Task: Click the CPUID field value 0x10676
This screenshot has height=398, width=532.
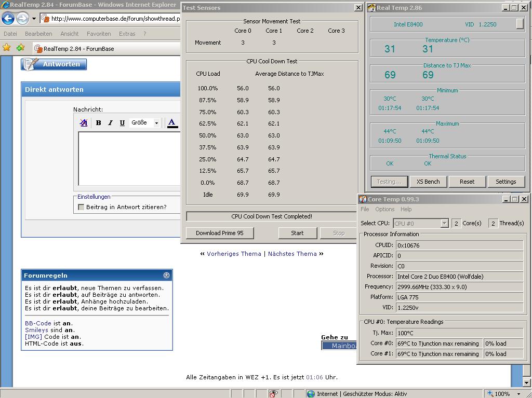Action: (459, 245)
